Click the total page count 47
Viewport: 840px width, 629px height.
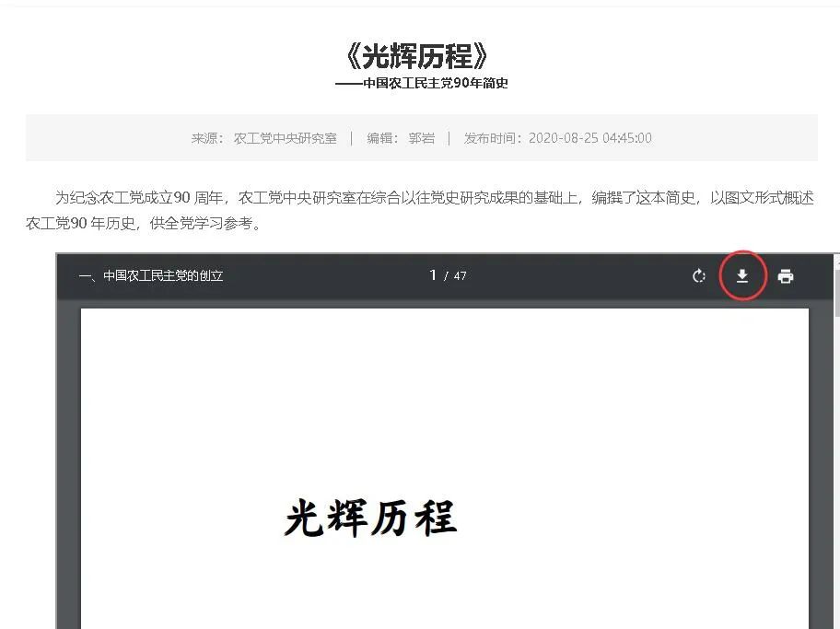[x=460, y=275]
